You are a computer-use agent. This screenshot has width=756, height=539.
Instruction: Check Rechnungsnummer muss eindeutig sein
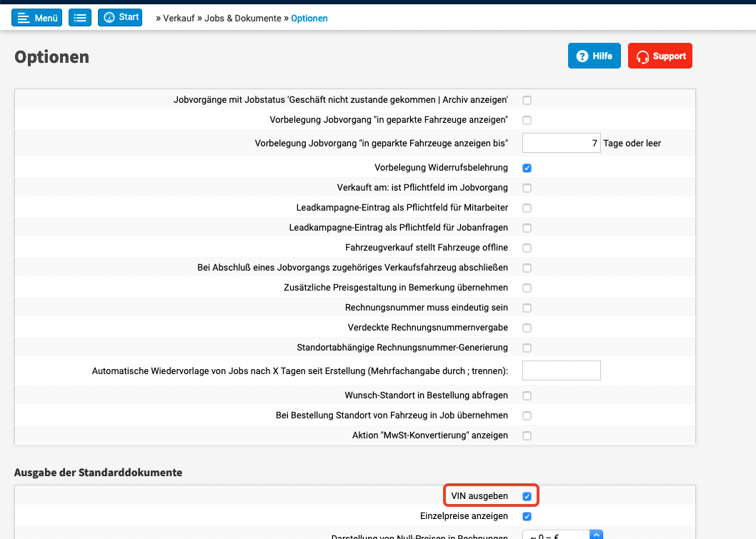[527, 308]
